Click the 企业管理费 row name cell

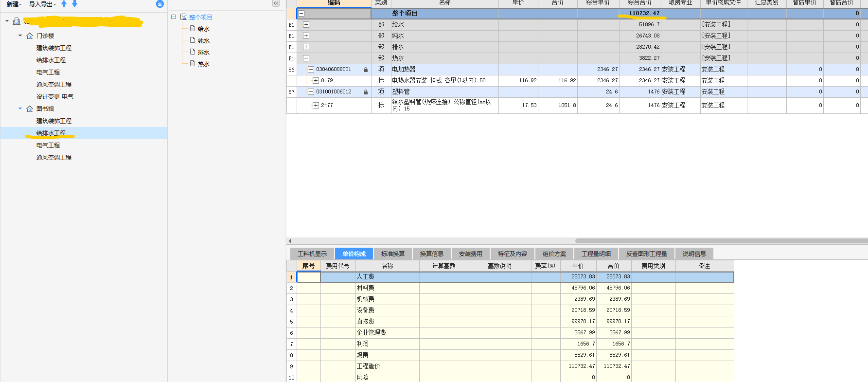[x=388, y=333]
